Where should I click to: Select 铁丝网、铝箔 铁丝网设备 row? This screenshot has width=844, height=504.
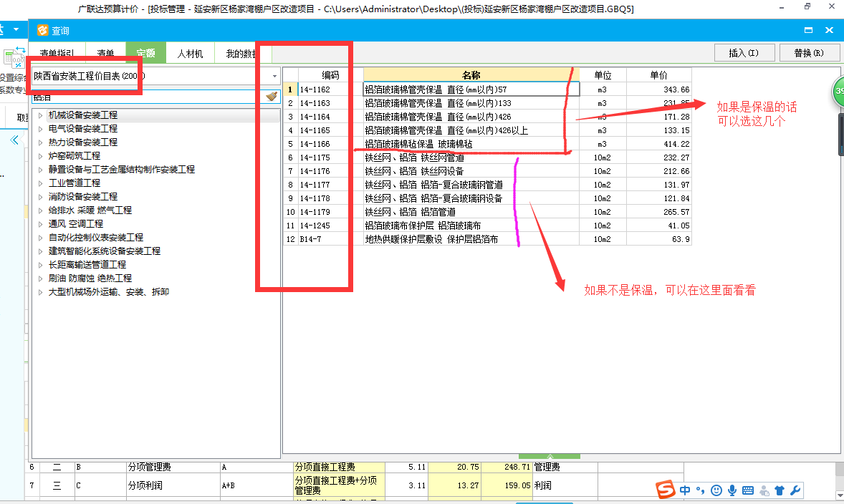tap(487, 171)
